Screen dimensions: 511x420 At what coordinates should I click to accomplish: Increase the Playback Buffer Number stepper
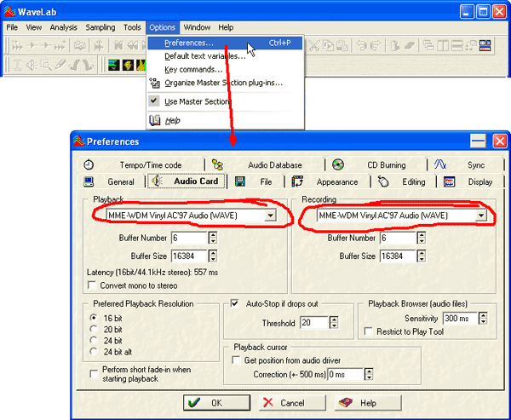tap(213, 235)
